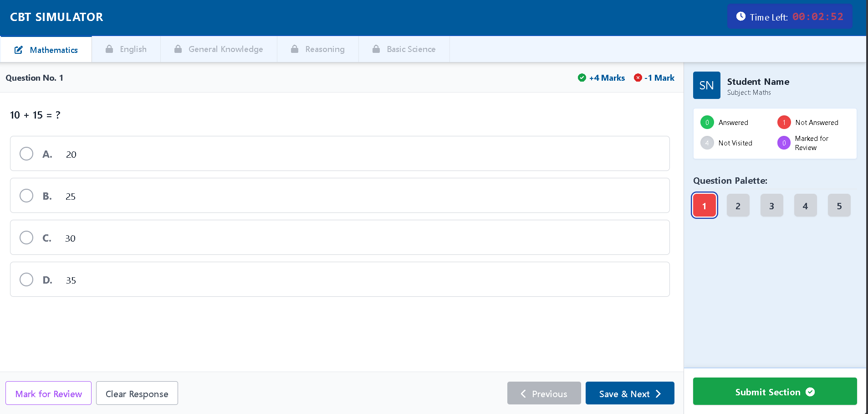Click the 'Marked for Review' legend label

click(812, 143)
